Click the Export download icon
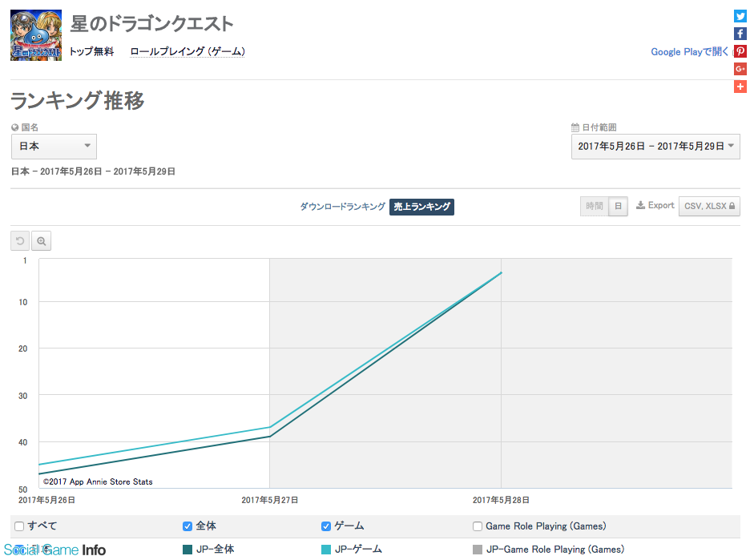The width and height of the screenshot is (750, 560). click(x=640, y=206)
